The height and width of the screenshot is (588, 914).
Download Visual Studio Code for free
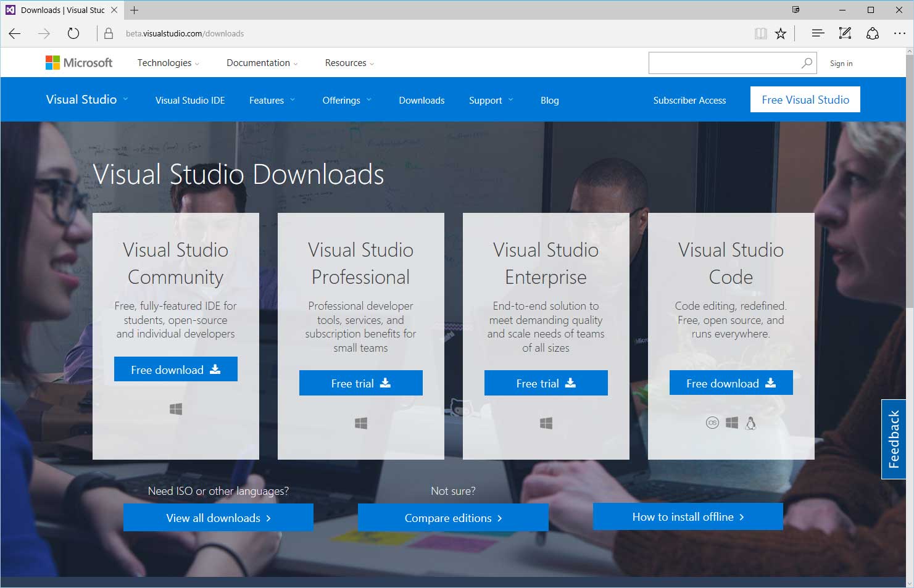click(x=731, y=383)
